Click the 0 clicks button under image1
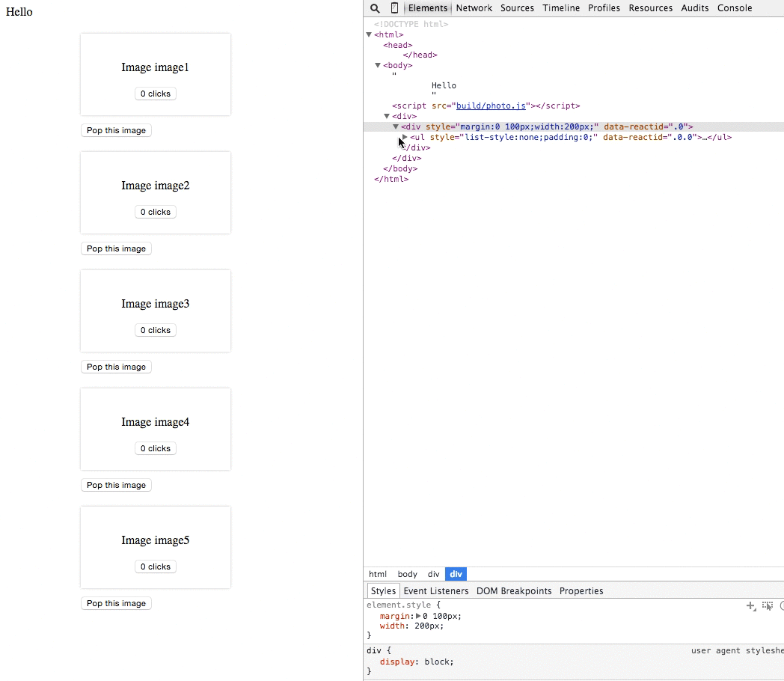 (x=156, y=94)
